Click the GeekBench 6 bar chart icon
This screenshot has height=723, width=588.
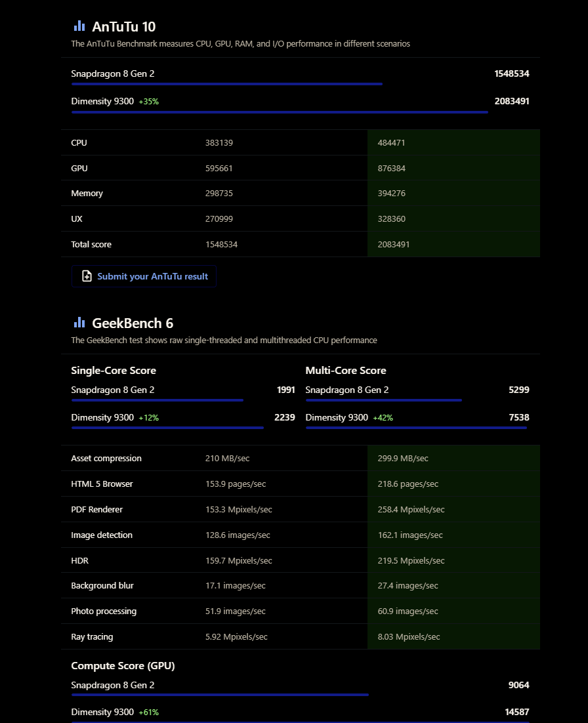click(79, 322)
